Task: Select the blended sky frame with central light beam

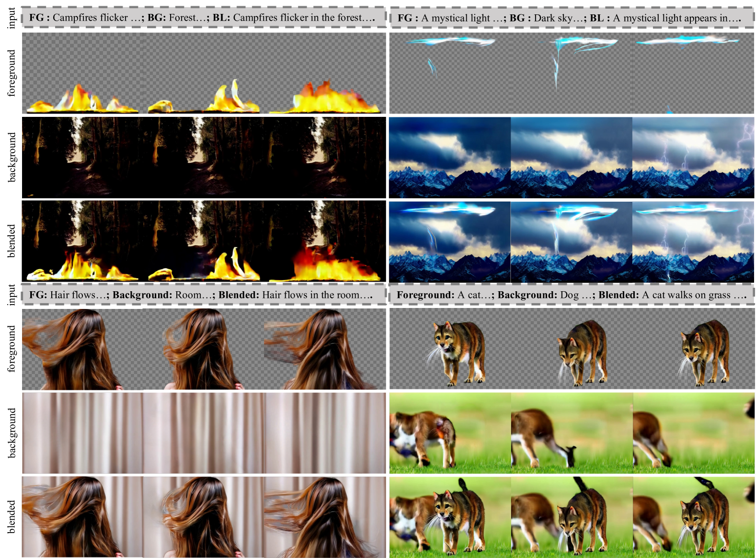Action: point(571,242)
